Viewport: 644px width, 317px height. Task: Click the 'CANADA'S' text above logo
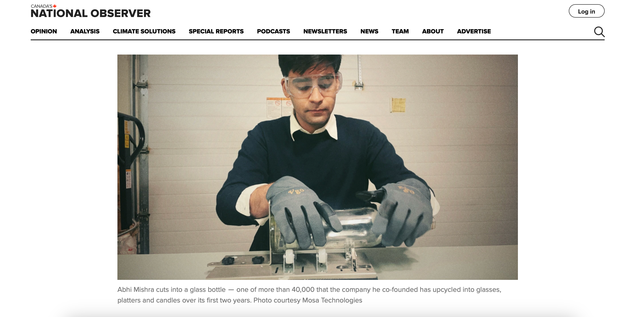[x=42, y=6]
